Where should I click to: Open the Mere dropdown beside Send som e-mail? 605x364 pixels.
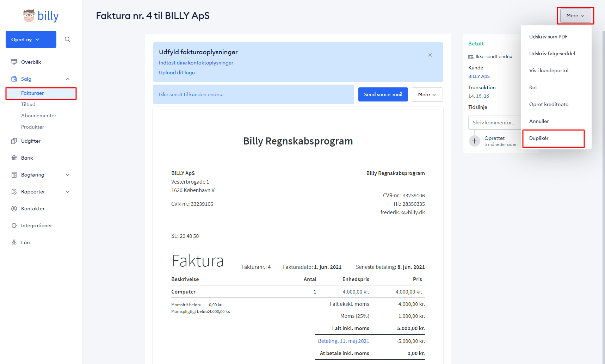(427, 94)
